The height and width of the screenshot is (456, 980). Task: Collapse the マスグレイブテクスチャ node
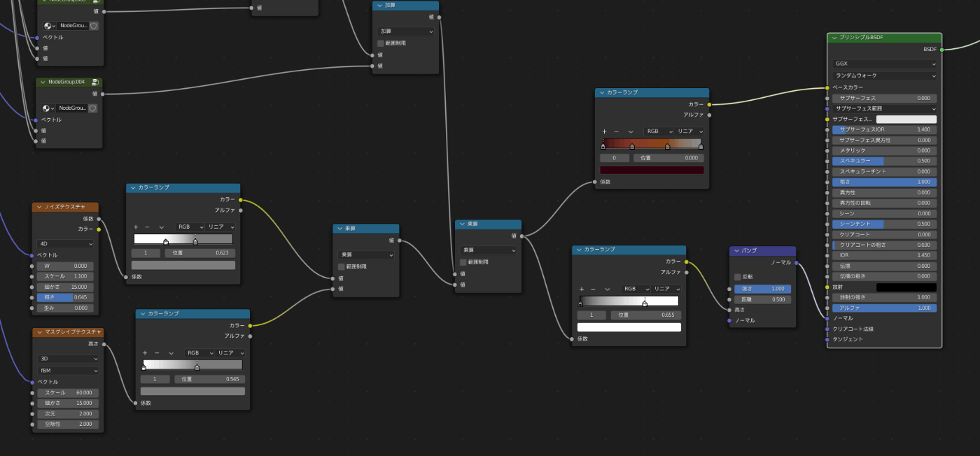38,332
